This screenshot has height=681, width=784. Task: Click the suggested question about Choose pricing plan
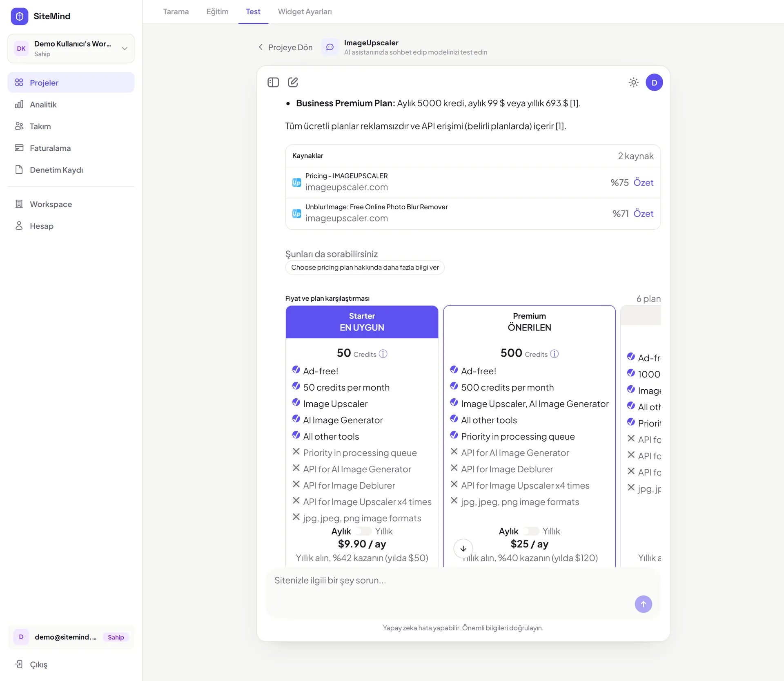point(365,268)
